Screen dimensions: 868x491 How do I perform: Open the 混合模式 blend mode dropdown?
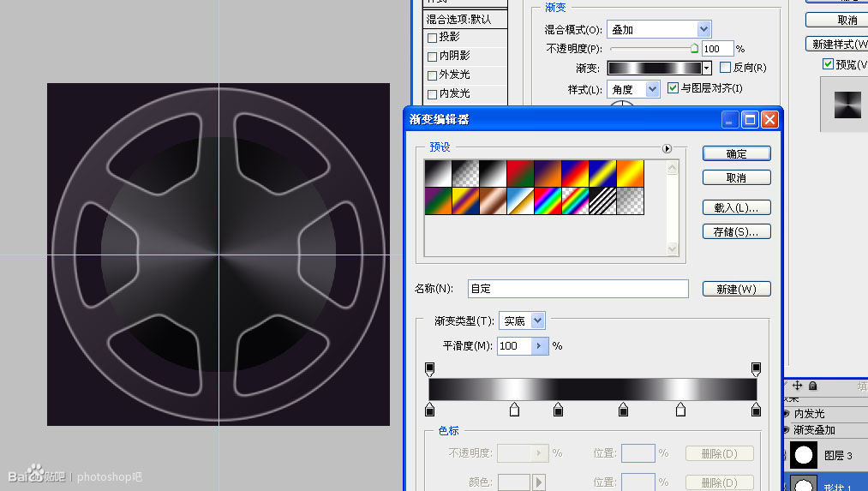pyautogui.click(x=703, y=29)
